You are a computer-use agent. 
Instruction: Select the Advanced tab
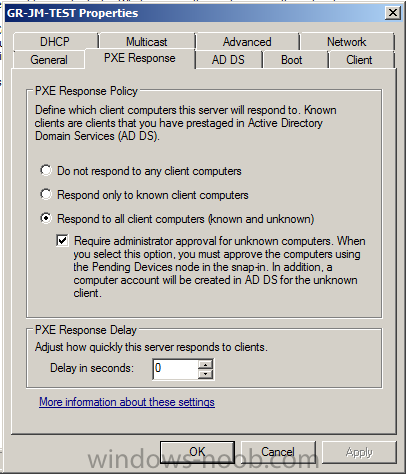click(247, 42)
